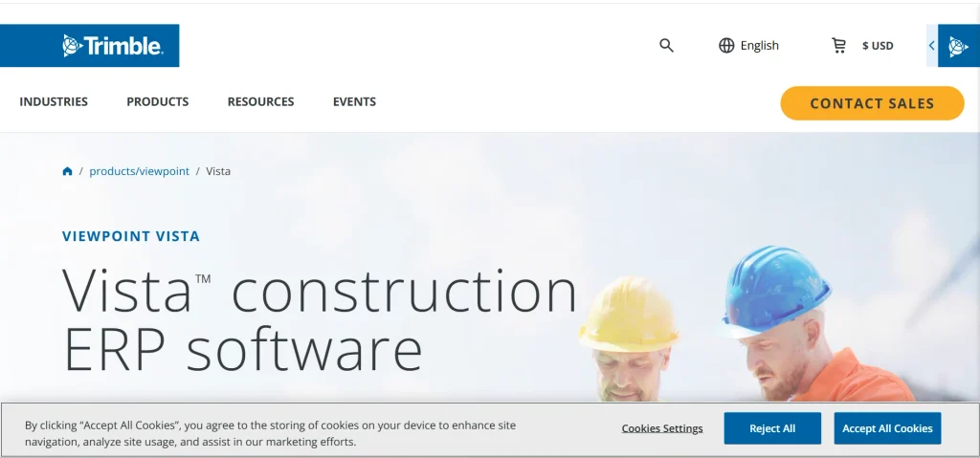Expand the side panel chevron arrow

tap(932, 46)
